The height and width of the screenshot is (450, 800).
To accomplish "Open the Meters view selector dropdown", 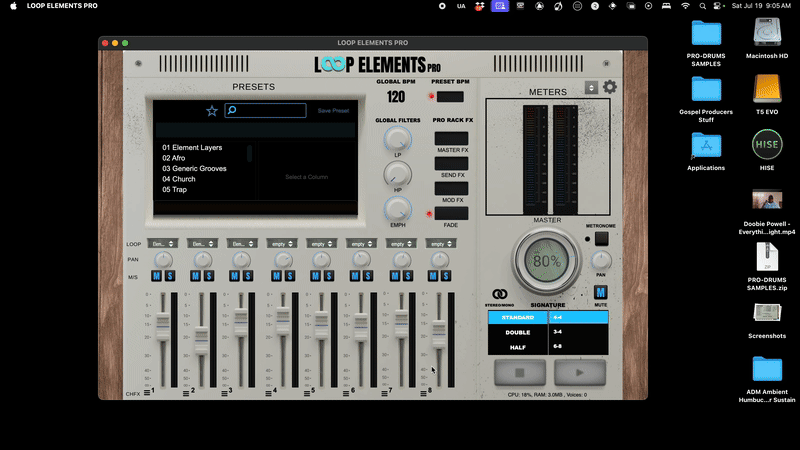I will (x=591, y=88).
